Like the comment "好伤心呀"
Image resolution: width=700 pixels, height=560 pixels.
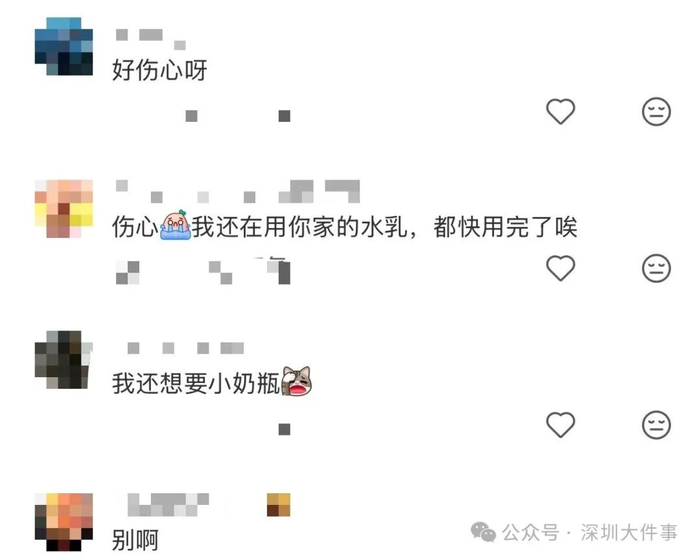point(560,111)
